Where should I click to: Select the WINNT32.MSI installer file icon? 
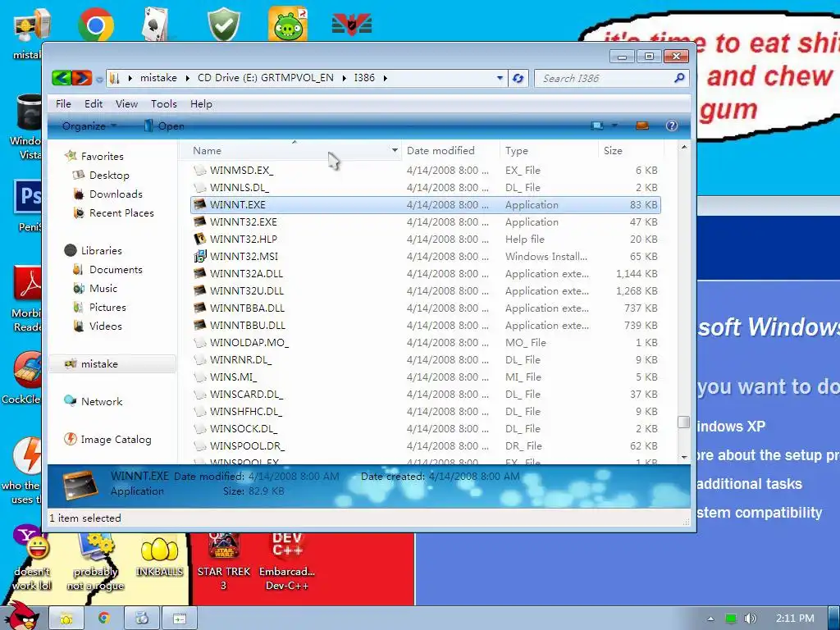coord(200,256)
